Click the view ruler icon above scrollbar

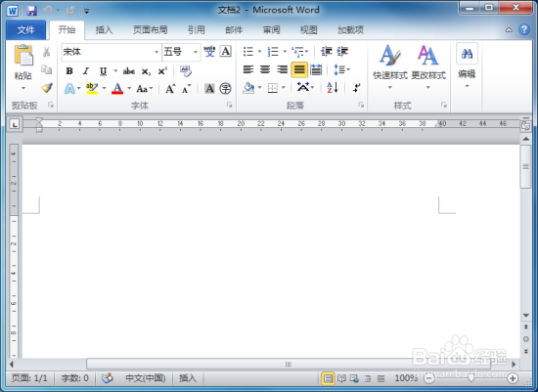click(525, 126)
